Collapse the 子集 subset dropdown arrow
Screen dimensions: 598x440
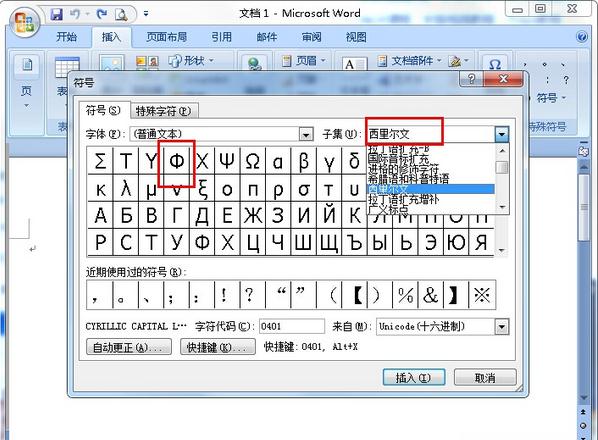click(x=502, y=134)
